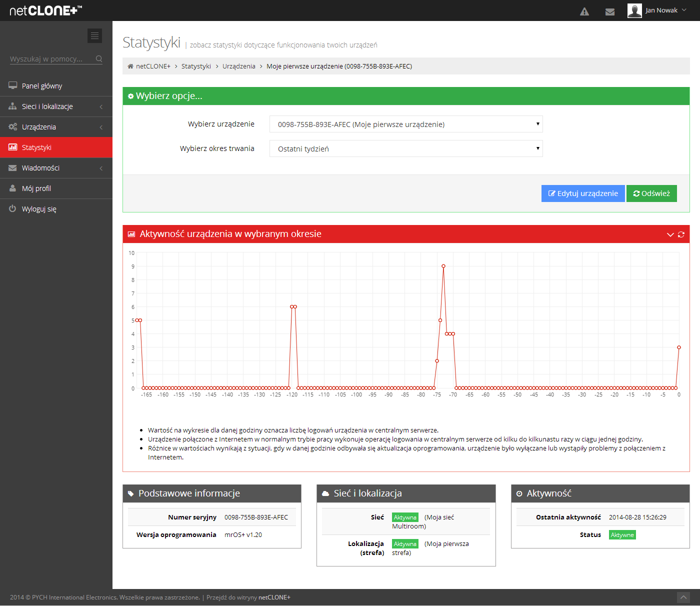700x606 pixels.
Task: Click Moje pierwsze urządzenie breadcrumb entry
Action: [x=339, y=66]
